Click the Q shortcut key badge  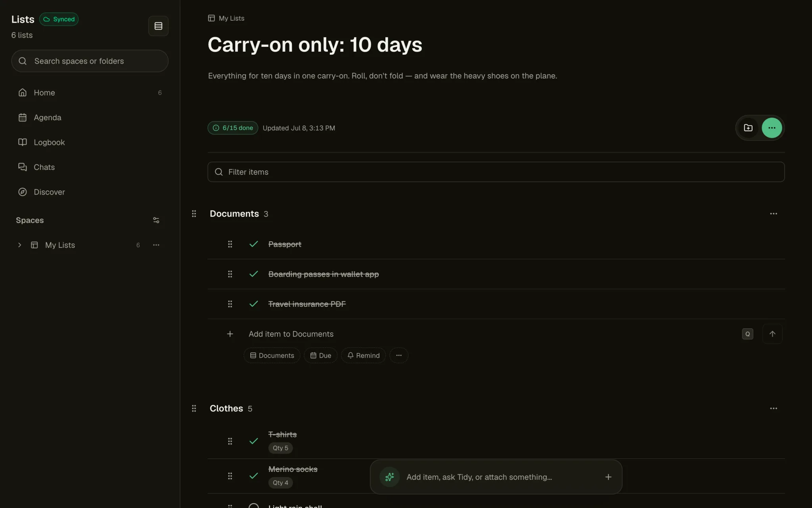[747, 334]
